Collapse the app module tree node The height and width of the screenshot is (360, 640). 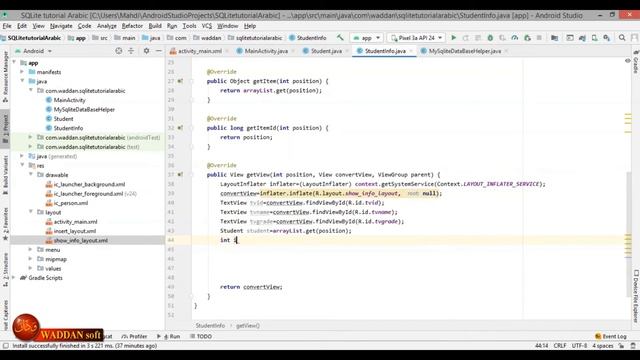15,62
